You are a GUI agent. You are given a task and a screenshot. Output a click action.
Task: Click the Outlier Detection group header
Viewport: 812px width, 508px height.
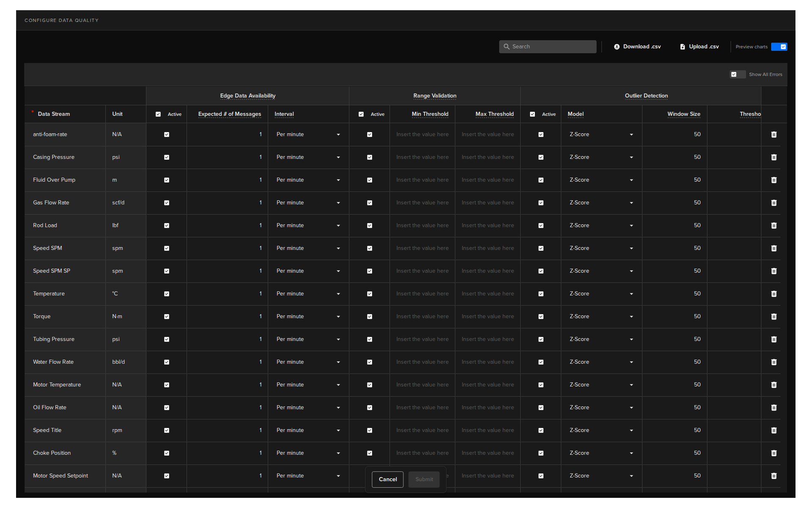coord(646,96)
